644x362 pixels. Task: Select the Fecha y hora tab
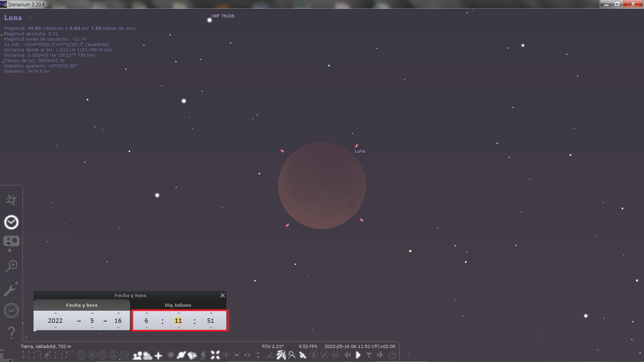click(x=82, y=305)
